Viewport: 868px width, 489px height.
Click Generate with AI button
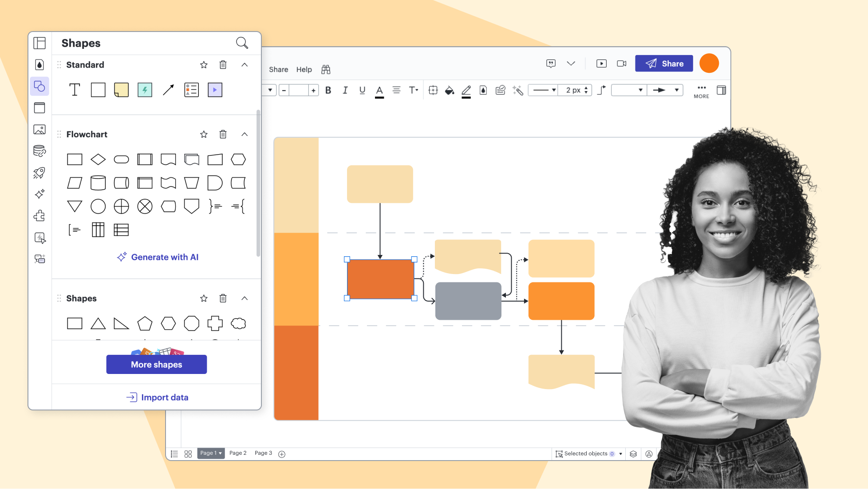[x=156, y=257]
